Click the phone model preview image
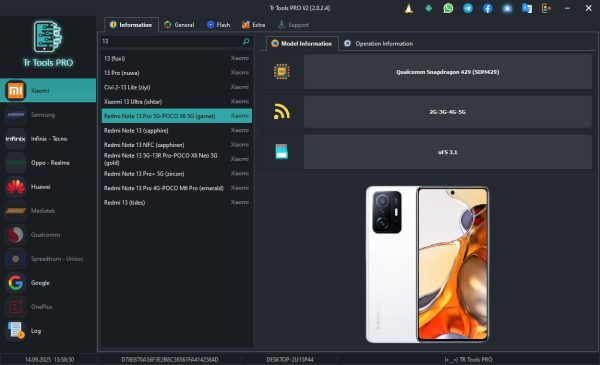Screen dimensions: 600x365 click(427, 264)
